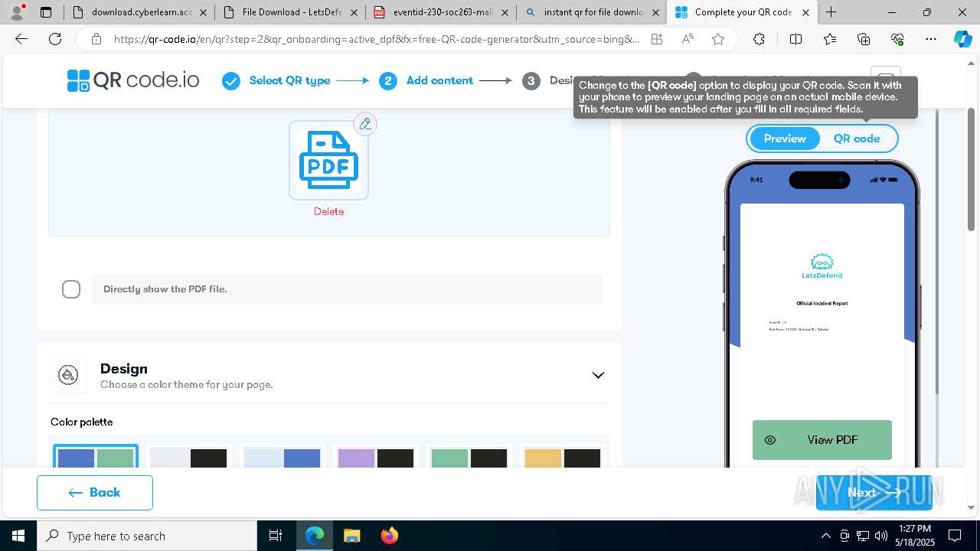Viewport: 980px width, 551px height.
Task: Click the taskbar search box
Action: (147, 536)
